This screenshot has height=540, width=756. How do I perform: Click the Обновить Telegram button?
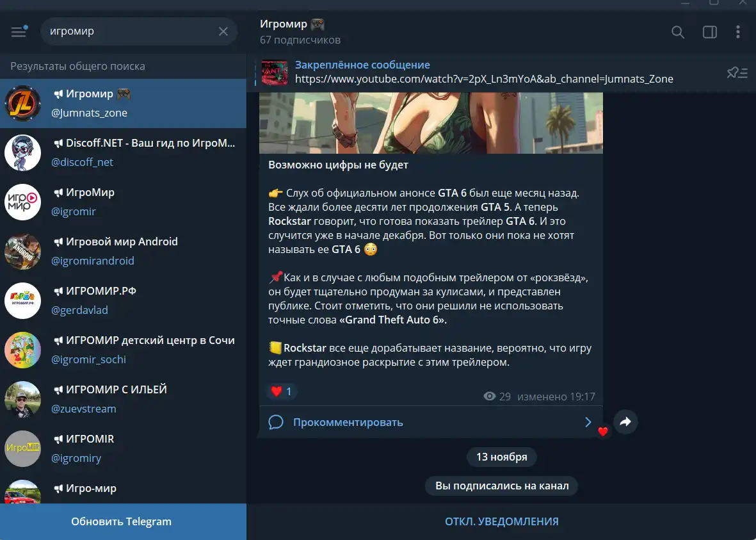click(123, 521)
